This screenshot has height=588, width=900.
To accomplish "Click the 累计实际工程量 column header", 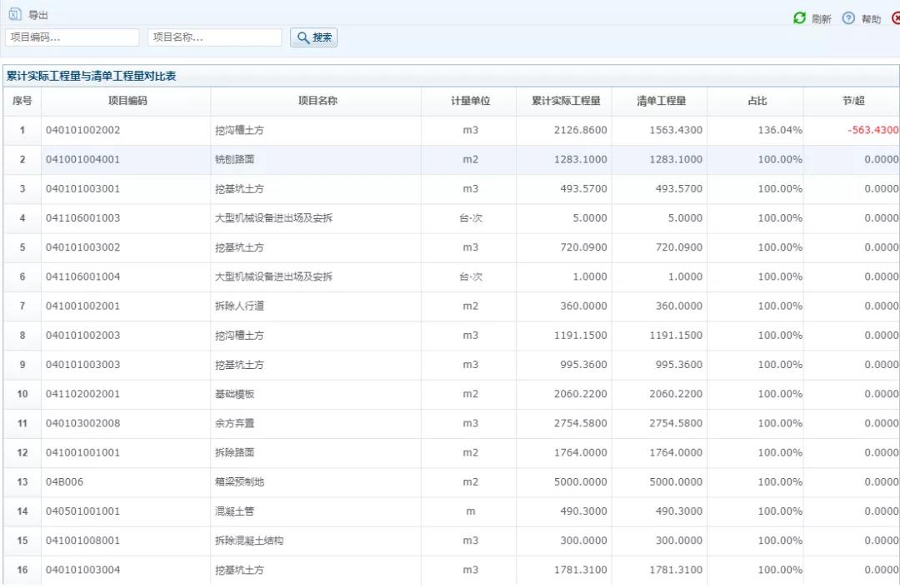I will pyautogui.click(x=566, y=101).
